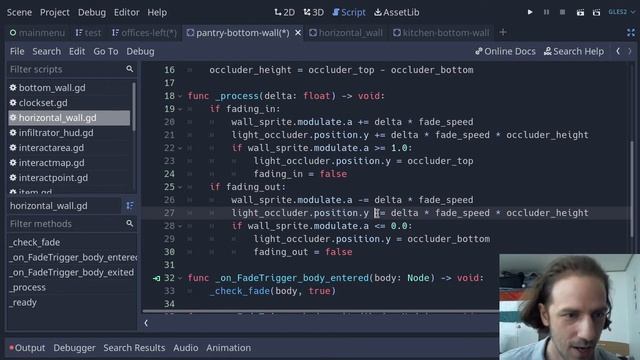Click the Filter methods search icon
Screen dimensions: 640x360
pyautogui.click(x=129, y=224)
